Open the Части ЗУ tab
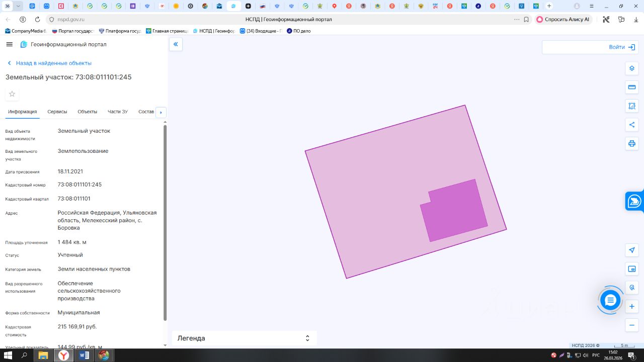 tap(117, 112)
